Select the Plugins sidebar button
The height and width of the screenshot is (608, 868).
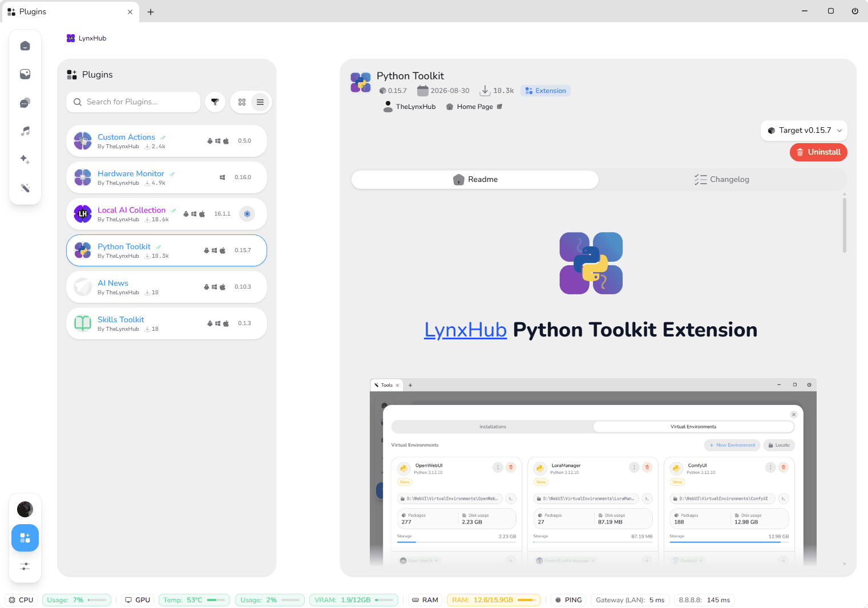coord(25,538)
